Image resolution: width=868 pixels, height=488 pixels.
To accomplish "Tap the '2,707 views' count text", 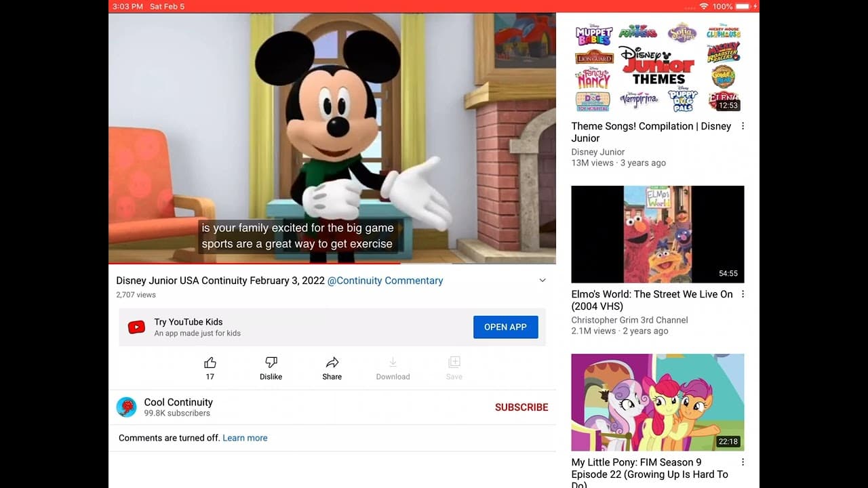I will pyautogui.click(x=136, y=295).
